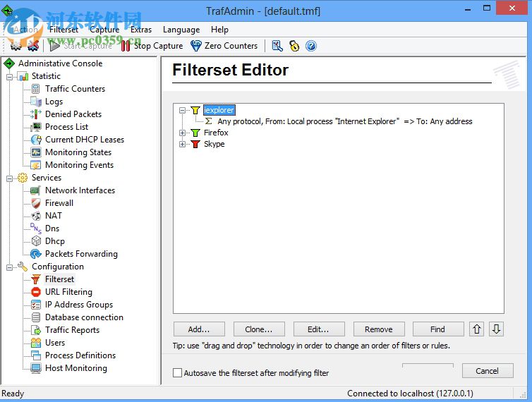This screenshot has width=532, height=402.
Task: Select the Filterset funnel icon in tree
Action: (x=35, y=279)
